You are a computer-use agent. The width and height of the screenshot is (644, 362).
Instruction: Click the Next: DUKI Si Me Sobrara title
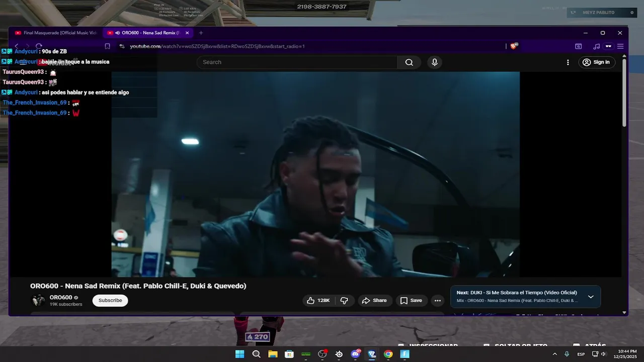point(517,293)
